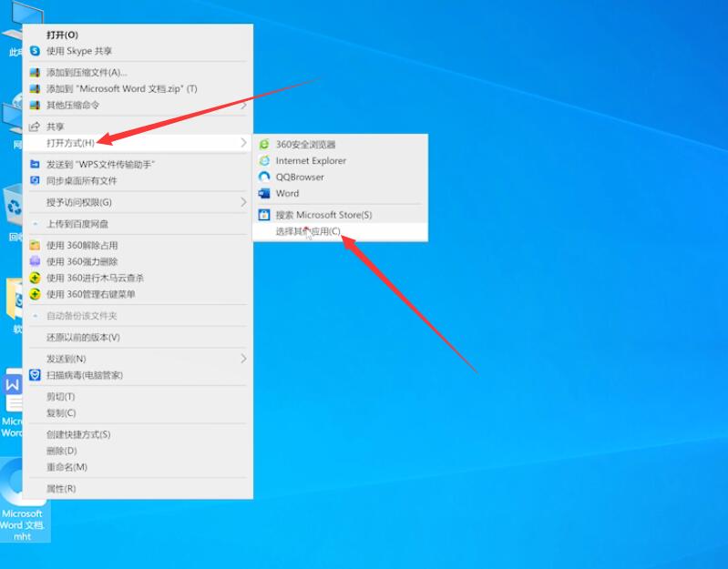Click the Skype icon beside 使用 Skype 共享
The width and height of the screenshot is (728, 569).
[35, 51]
